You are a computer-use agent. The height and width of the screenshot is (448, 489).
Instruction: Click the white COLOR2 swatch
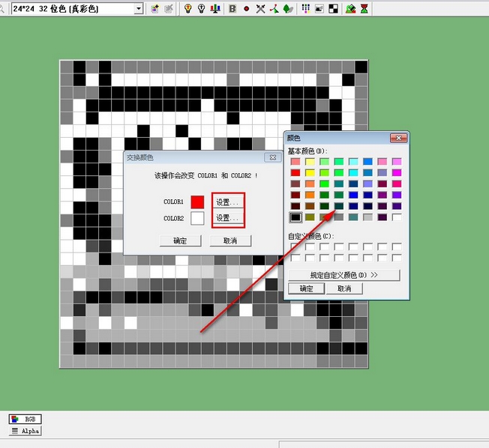(197, 218)
